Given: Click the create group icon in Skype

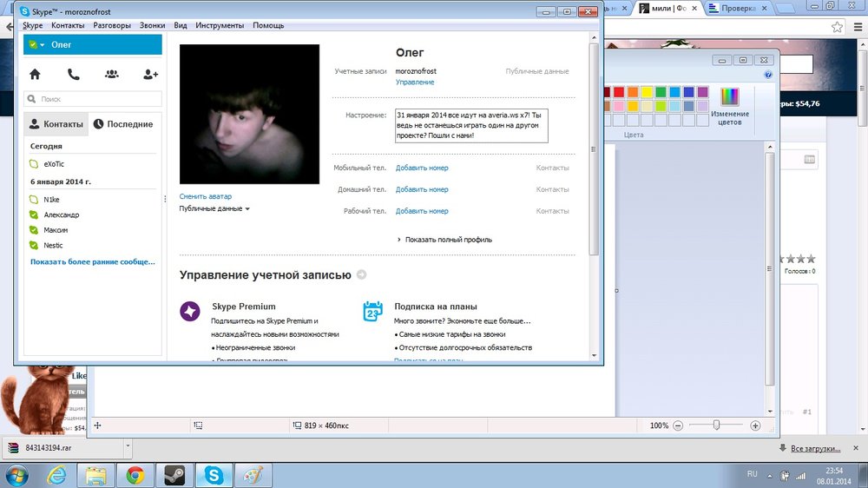Looking at the screenshot, I should click(112, 75).
